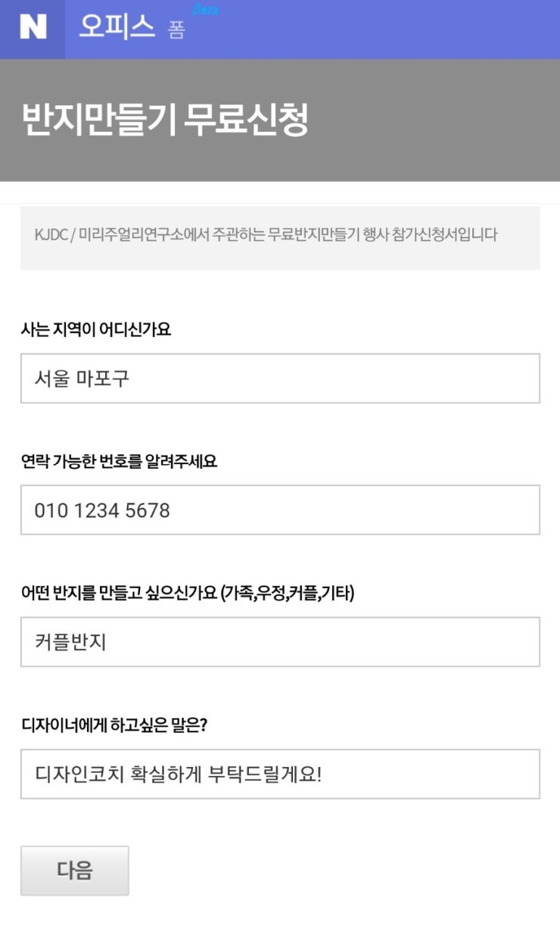Click the 디자이너에게 하고싶은 말은? label
560x929 pixels.
tap(114, 725)
